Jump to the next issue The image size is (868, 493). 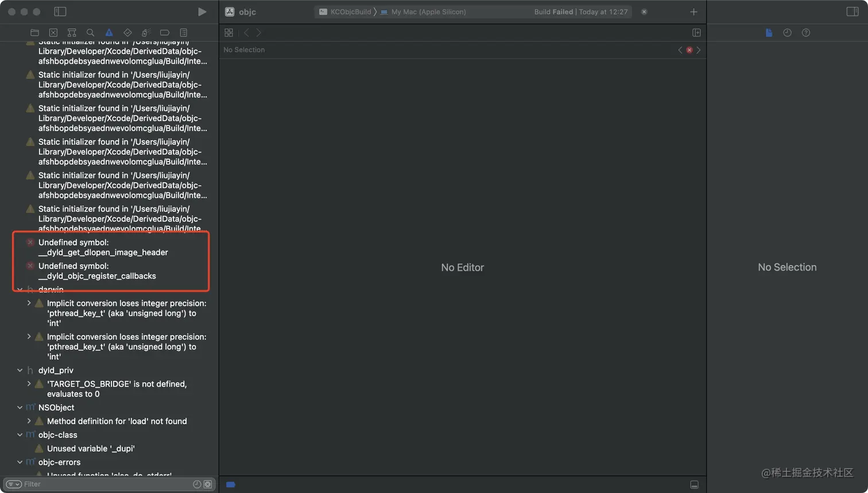tap(699, 50)
